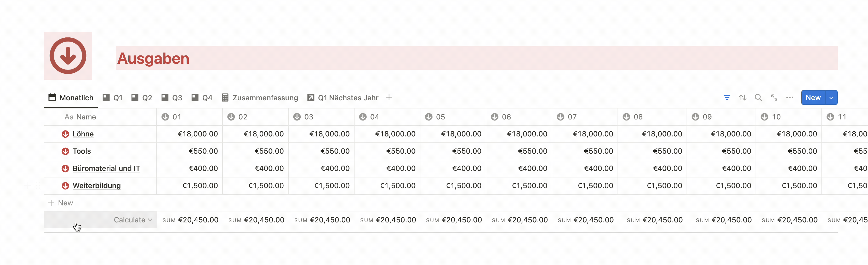This screenshot has height=265, width=868.
Task: Open the sort options icon
Action: click(x=743, y=98)
